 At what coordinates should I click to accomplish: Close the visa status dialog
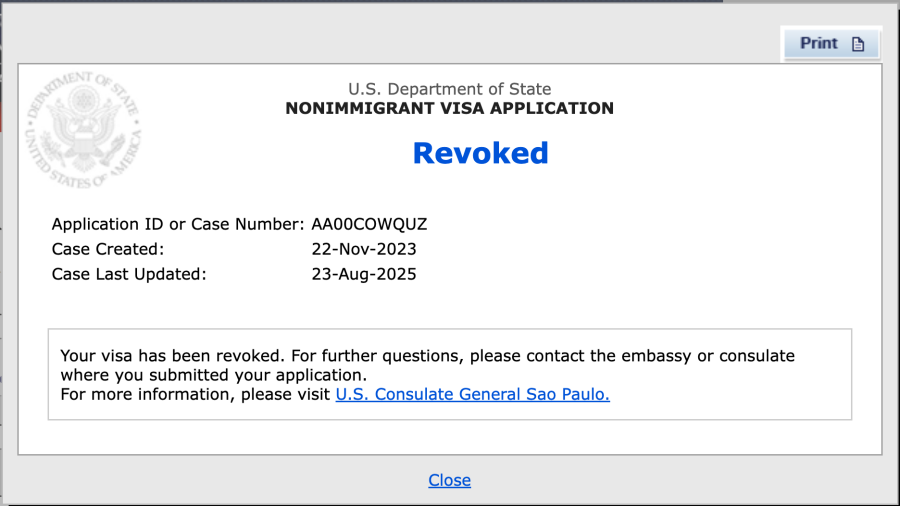pos(449,480)
